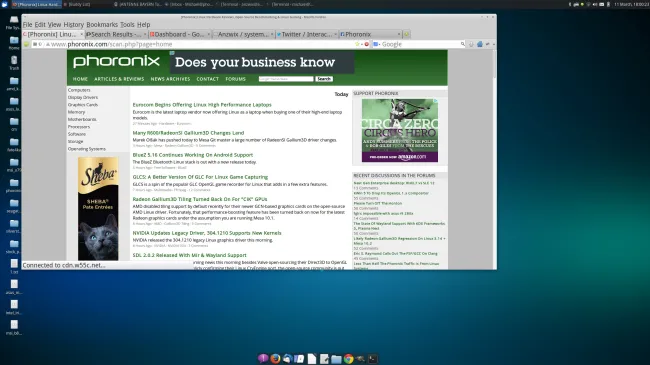This screenshot has height=365, width=650.
Task: Open the Tools menu
Action: pos(127,24)
